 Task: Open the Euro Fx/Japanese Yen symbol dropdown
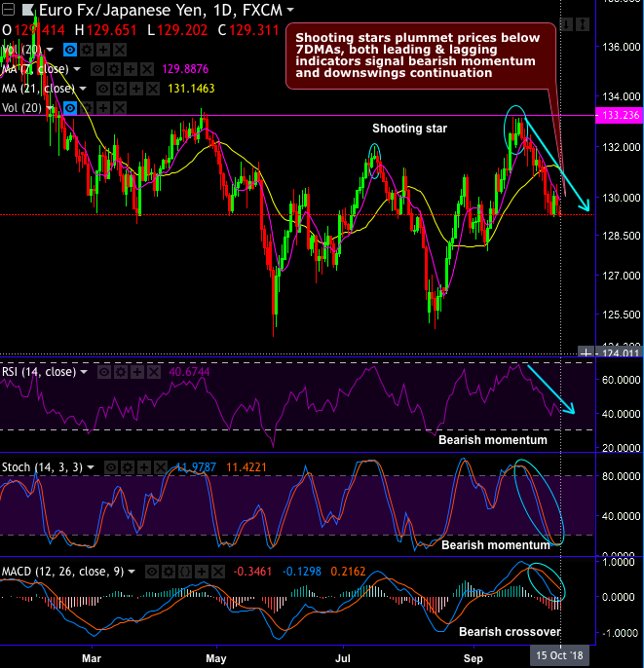click(x=290, y=10)
